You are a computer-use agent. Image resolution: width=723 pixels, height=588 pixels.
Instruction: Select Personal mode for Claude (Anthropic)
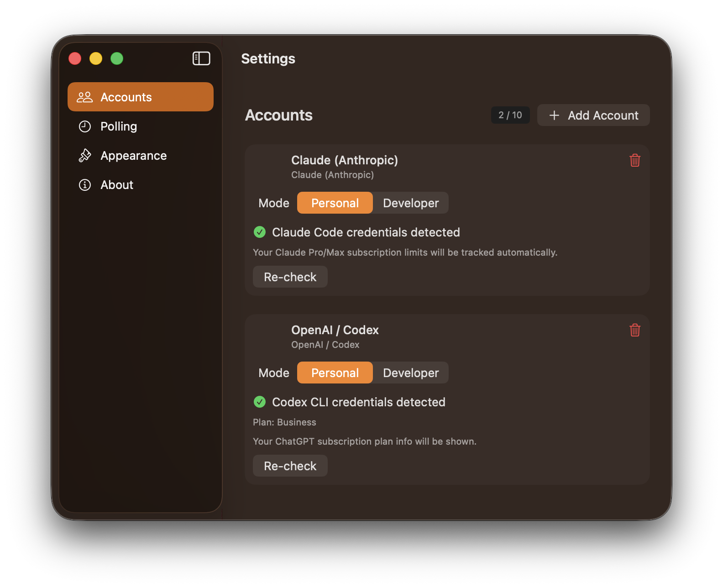(x=335, y=203)
